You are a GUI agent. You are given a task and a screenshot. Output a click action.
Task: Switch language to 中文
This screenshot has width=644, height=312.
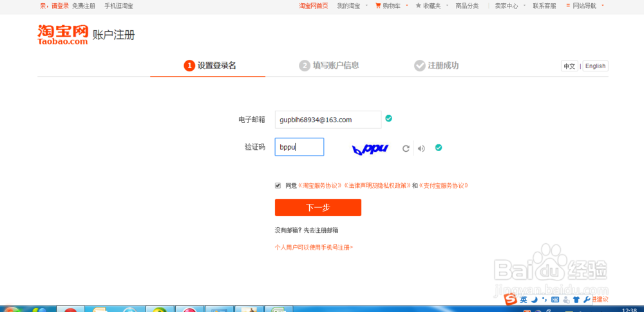point(569,66)
